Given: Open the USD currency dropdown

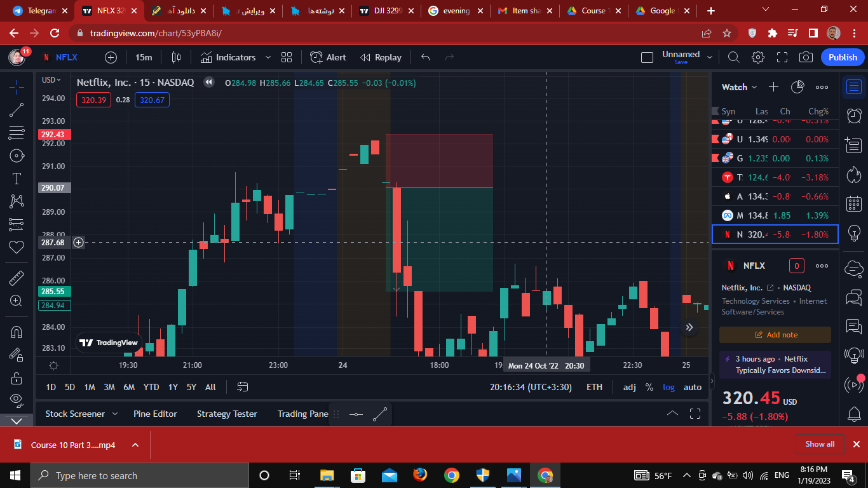Looking at the screenshot, I should tap(51, 80).
